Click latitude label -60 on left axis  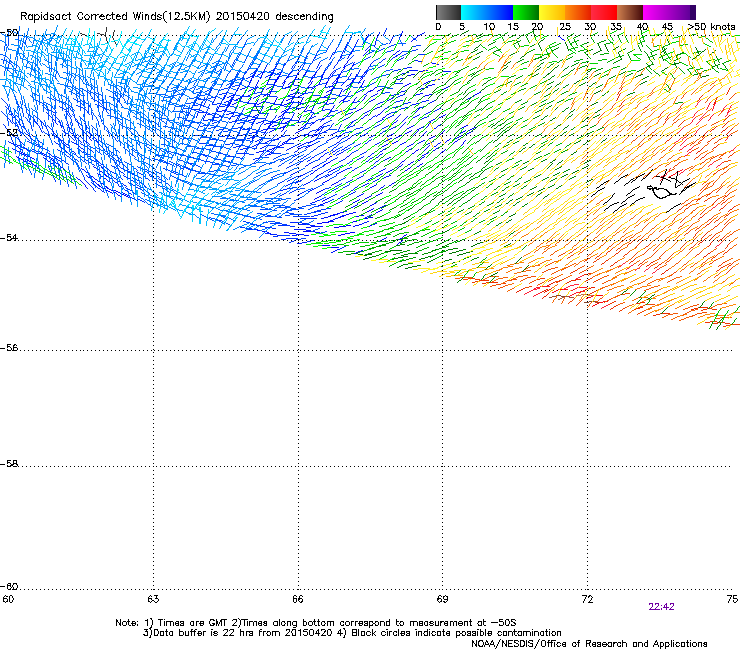coord(9,587)
